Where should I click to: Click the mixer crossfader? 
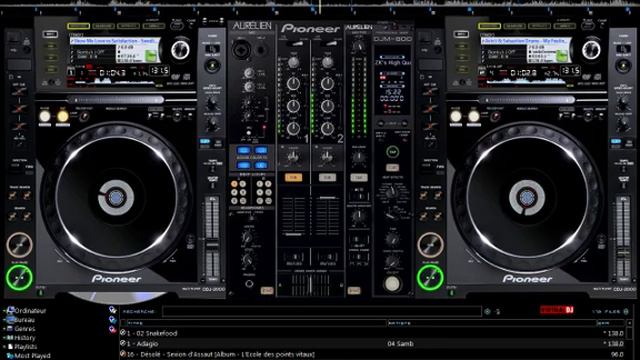[x=310, y=284]
